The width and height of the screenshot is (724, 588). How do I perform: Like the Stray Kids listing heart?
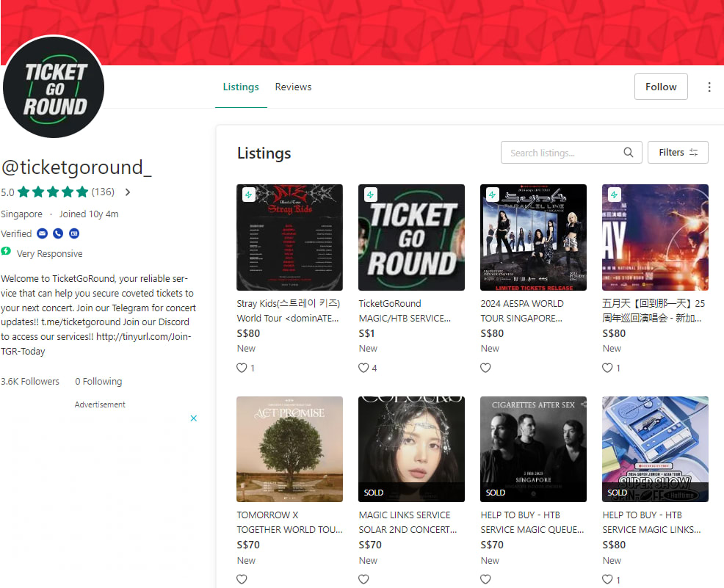pyautogui.click(x=242, y=368)
